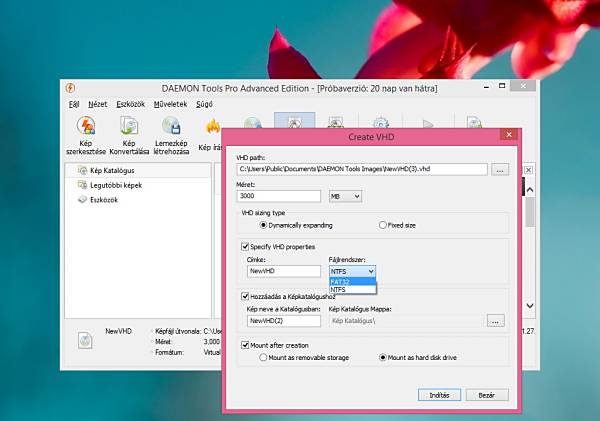600x421 pixels.
Task: Select the highlighted VHD toolbar button
Action: pos(295,121)
